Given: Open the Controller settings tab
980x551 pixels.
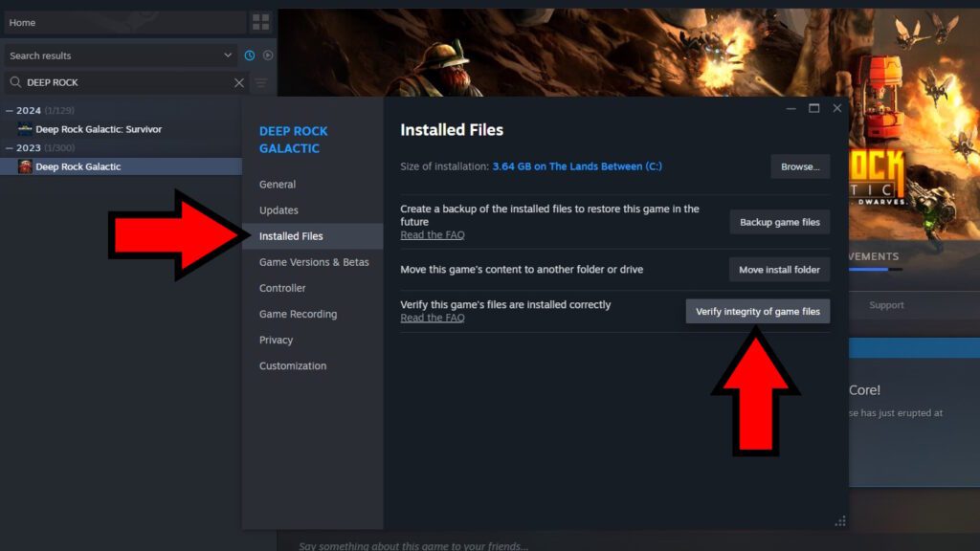Looking at the screenshot, I should [313, 288].
